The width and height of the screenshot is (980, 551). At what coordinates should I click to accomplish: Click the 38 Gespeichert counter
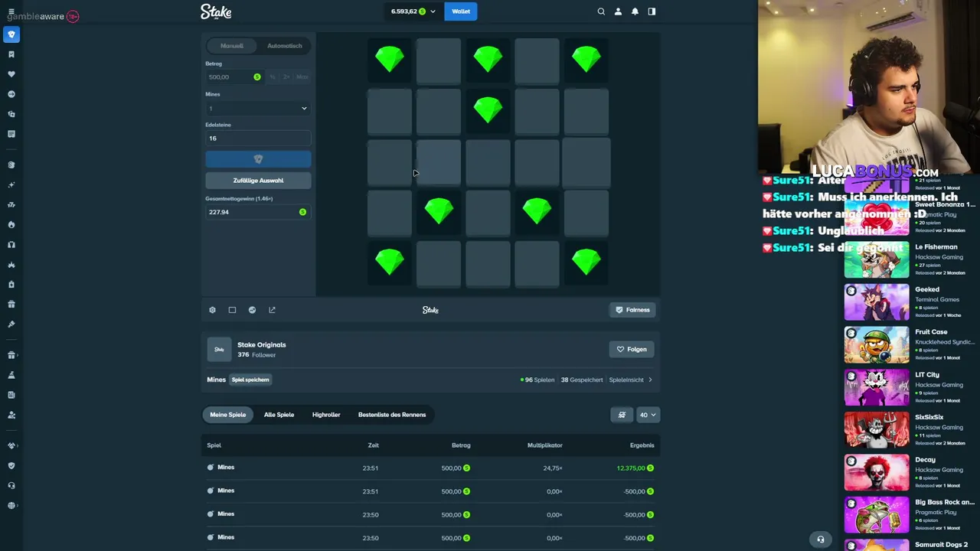point(582,380)
